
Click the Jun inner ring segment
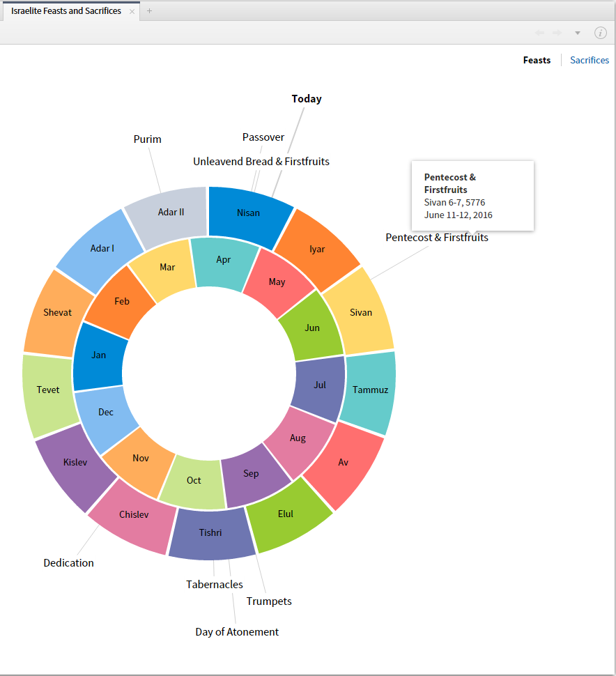point(312,328)
